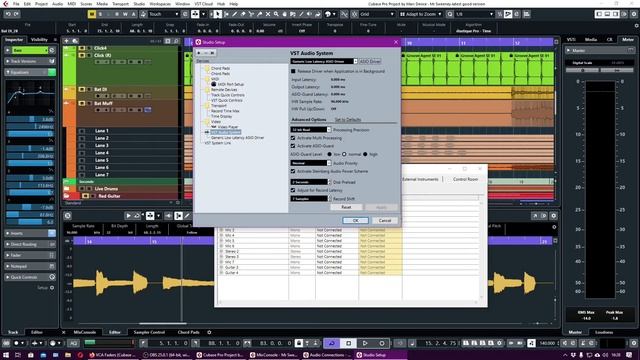640x360 pixels.
Task: Open the Project menu
Action: [41, 4]
